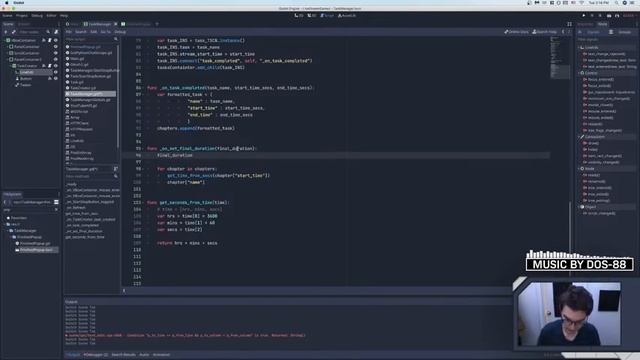Viewport: 640px width, 360px height.
Task: Toggle visibility of TaskCreator node
Action: click(x=56, y=66)
